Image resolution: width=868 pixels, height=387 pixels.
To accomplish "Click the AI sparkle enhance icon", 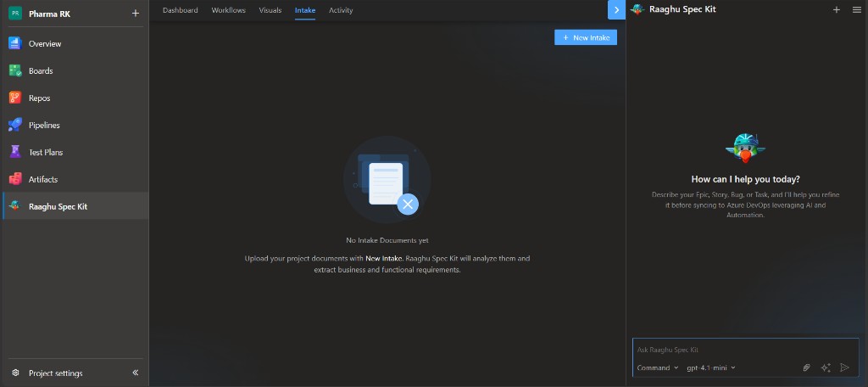I will [826, 367].
